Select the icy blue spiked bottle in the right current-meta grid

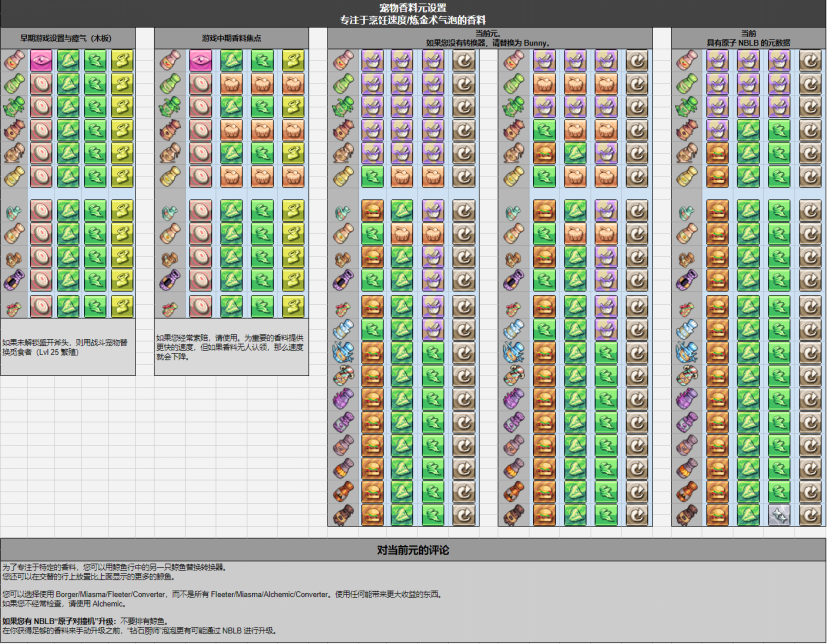pyautogui.click(x=514, y=353)
